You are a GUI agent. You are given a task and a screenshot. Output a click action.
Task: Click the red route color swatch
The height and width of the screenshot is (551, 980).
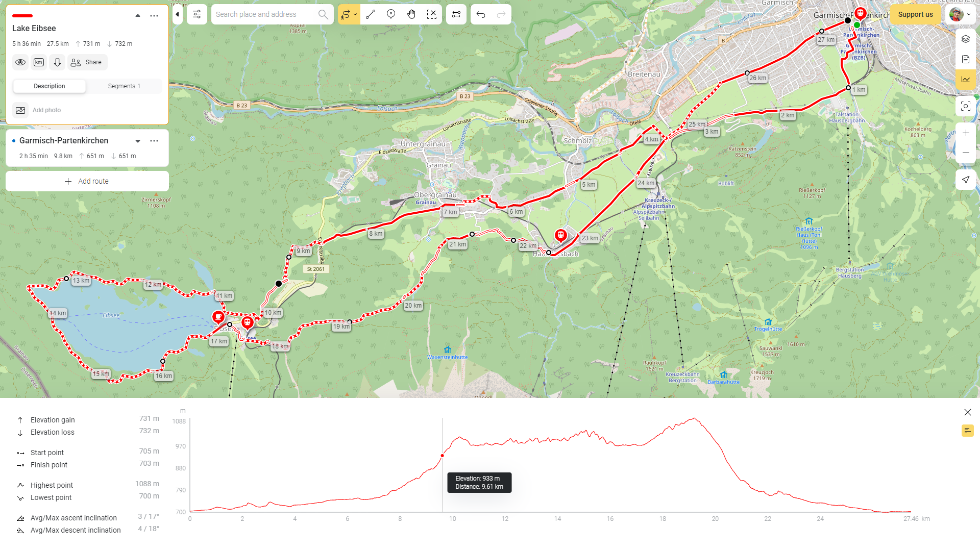[x=22, y=16]
